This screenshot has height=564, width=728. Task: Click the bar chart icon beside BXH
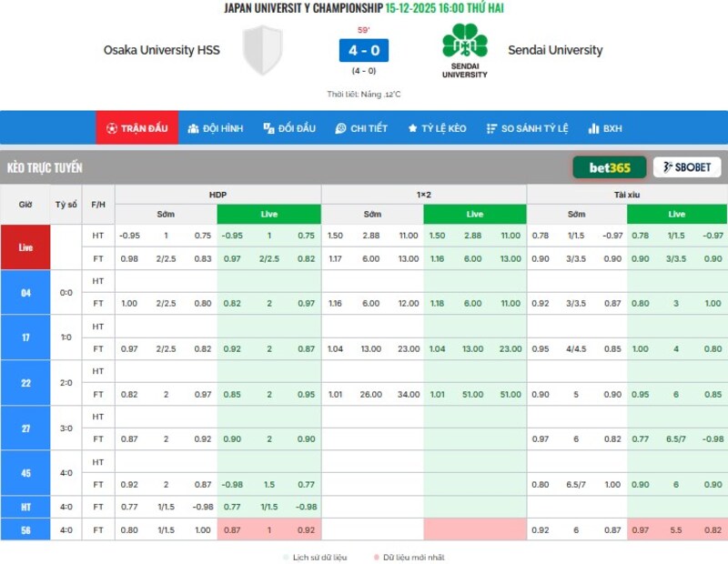pyautogui.click(x=593, y=128)
